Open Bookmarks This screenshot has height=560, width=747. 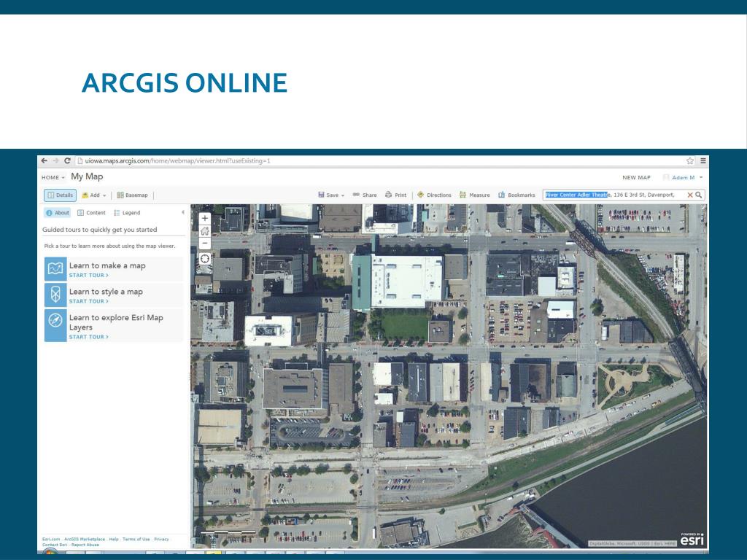517,195
